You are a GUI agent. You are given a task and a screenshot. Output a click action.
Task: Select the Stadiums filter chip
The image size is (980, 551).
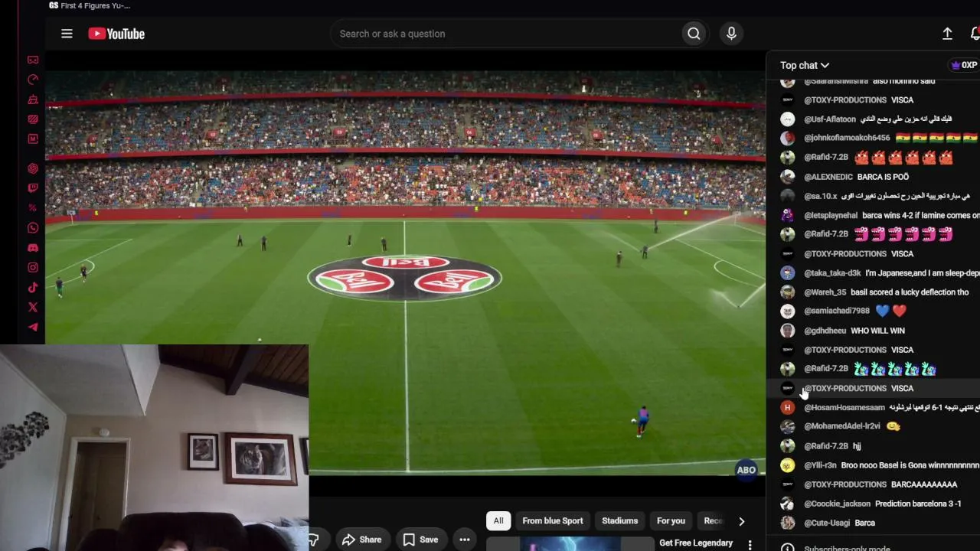tap(620, 521)
